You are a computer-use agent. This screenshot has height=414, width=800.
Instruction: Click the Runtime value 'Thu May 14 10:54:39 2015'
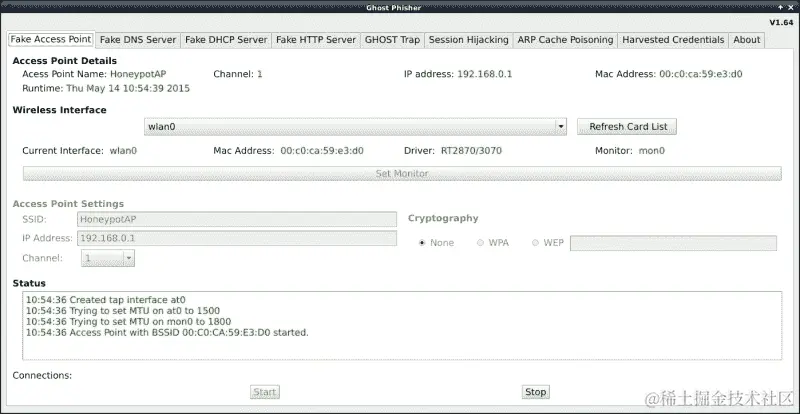(x=128, y=88)
